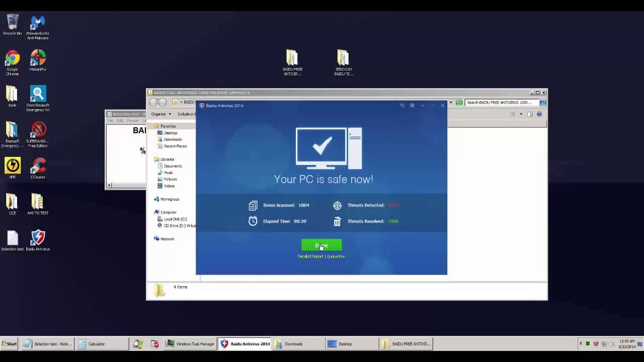Launch Baidu Antivirus desktop shortcut
The image size is (644, 362).
coord(38,240)
